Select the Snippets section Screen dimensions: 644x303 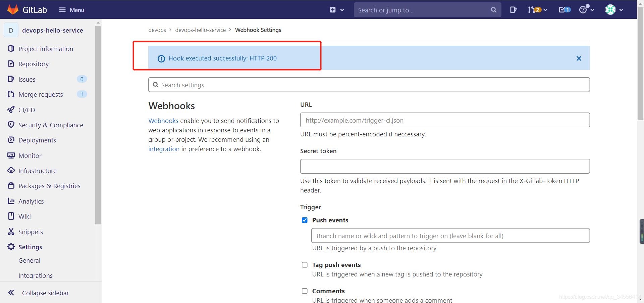[31, 231]
